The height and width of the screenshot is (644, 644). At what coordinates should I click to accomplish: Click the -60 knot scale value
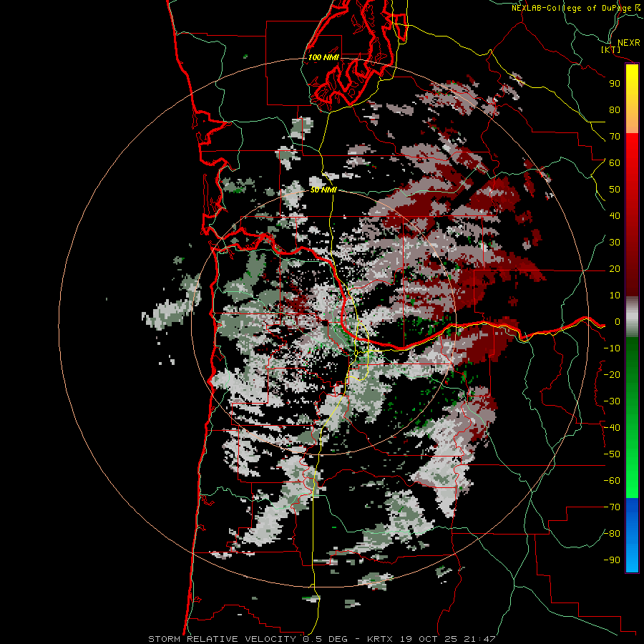612,481
